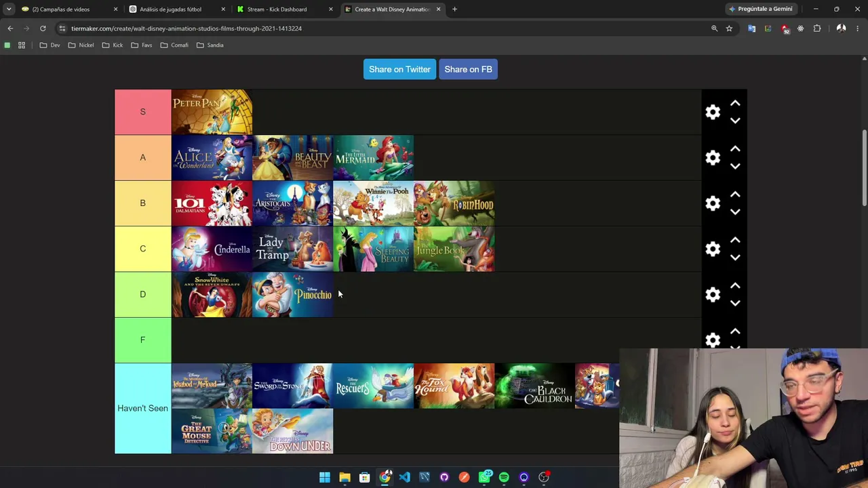This screenshot has height=488, width=868.
Task: Move C tier row up
Action: tap(735, 240)
